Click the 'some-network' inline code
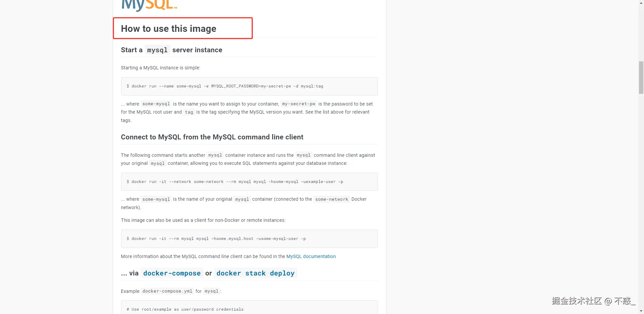 (x=331, y=199)
